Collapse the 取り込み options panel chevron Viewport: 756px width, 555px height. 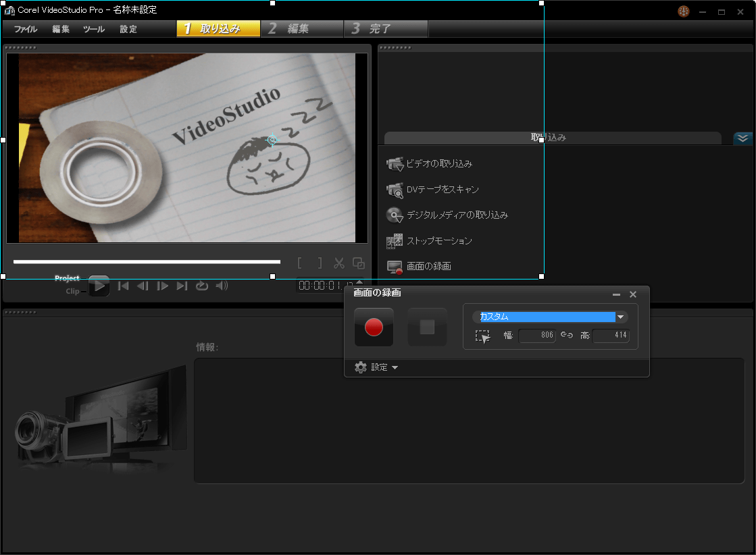(x=742, y=138)
